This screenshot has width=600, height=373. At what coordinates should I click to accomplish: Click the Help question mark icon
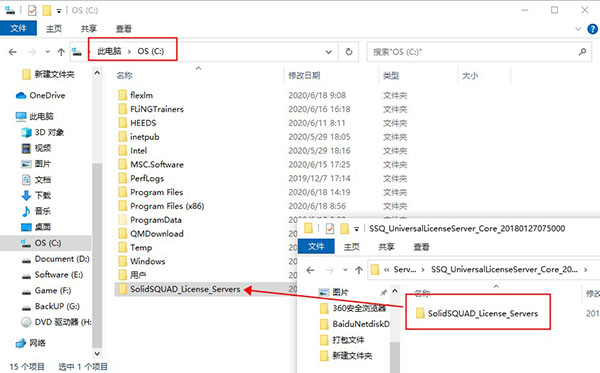pyautogui.click(x=592, y=29)
